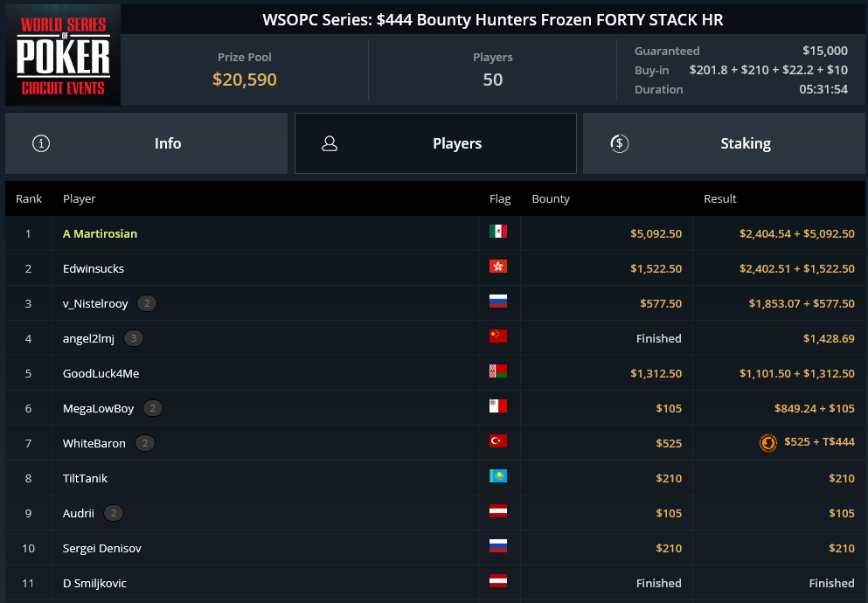Image resolution: width=868 pixels, height=603 pixels.
Task: Open the Staking tab
Action: (724, 143)
